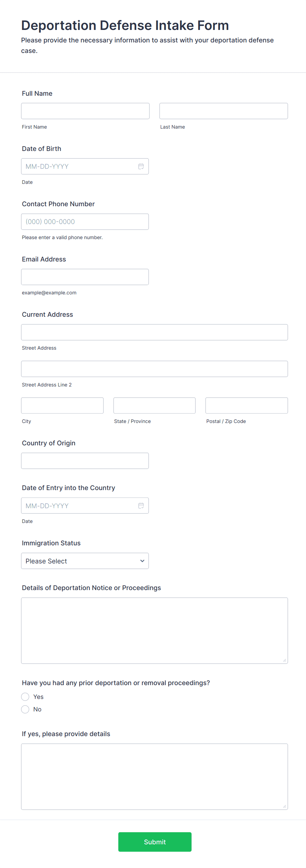This screenshot has width=306, height=868.
Task: Open the Date of Entry calendar picker icon
Action: [141, 506]
